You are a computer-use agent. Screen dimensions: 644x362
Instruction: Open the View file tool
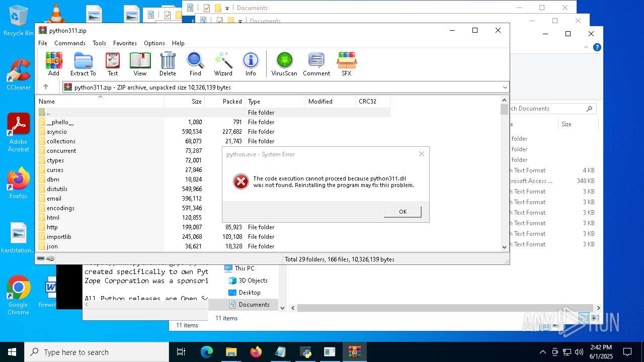tap(140, 64)
